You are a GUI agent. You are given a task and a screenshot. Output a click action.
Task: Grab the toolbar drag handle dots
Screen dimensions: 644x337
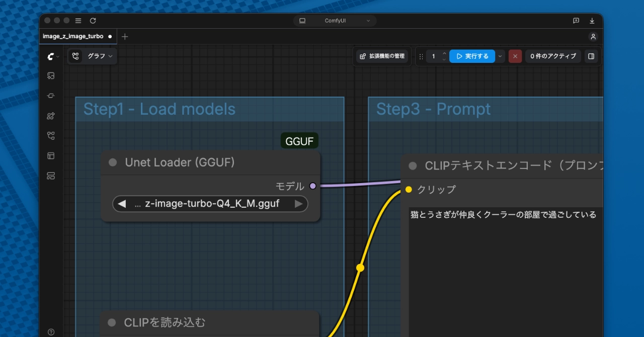tap(421, 56)
